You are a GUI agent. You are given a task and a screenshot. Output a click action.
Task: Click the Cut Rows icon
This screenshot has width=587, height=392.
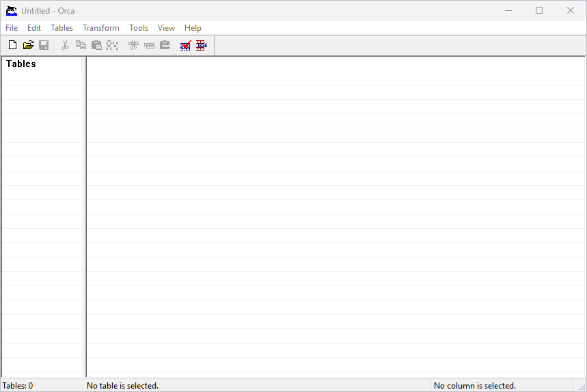coord(133,45)
